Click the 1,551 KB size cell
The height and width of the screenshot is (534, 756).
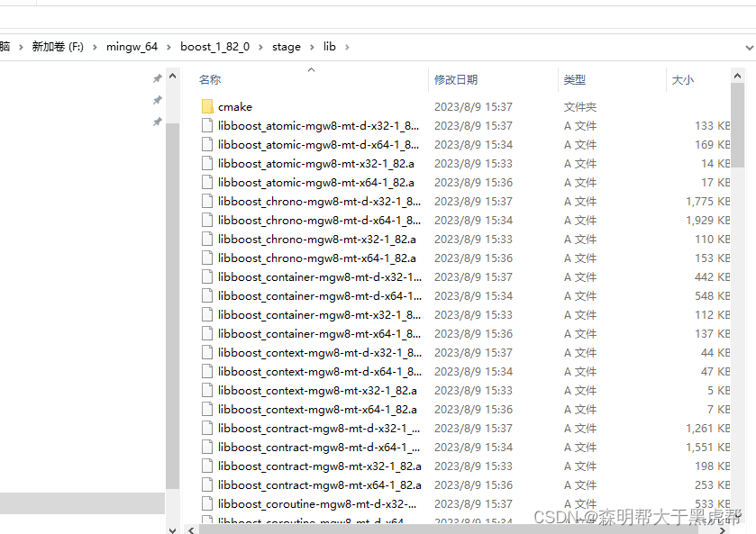[x=707, y=448]
